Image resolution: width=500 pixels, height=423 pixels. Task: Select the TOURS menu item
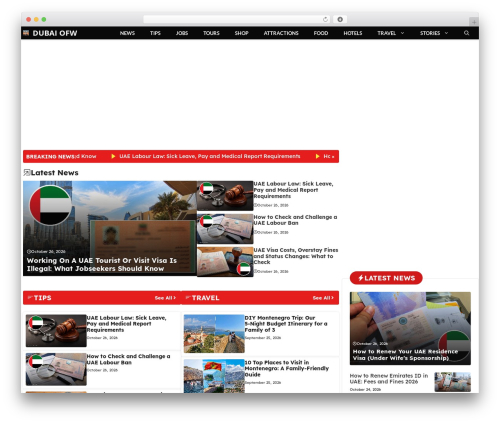click(211, 33)
